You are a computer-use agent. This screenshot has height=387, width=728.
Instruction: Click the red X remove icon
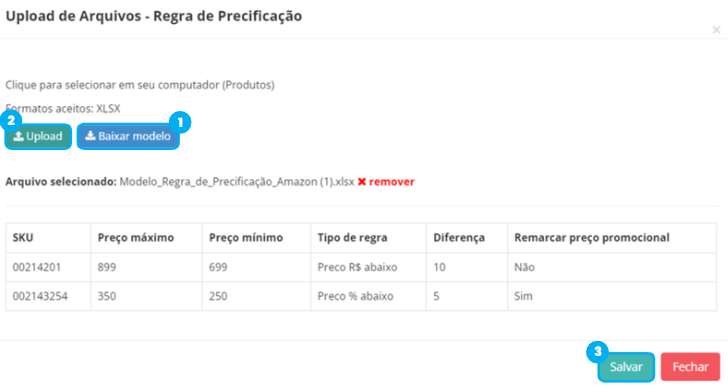pyautogui.click(x=362, y=182)
